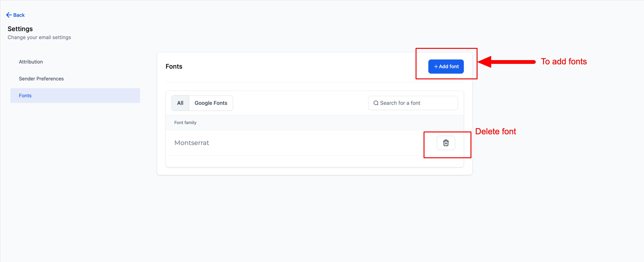This screenshot has width=644, height=262.
Task: Go back via the Back link
Action: tap(19, 15)
